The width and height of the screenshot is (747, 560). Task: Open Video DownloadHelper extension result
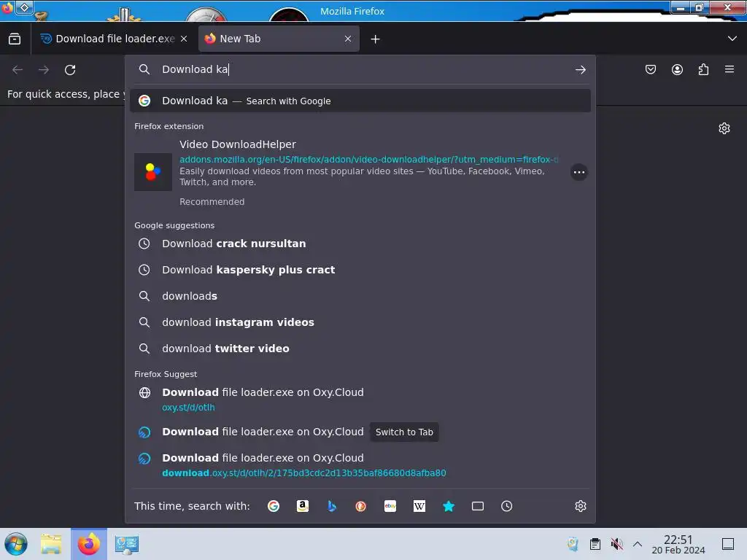pos(360,172)
